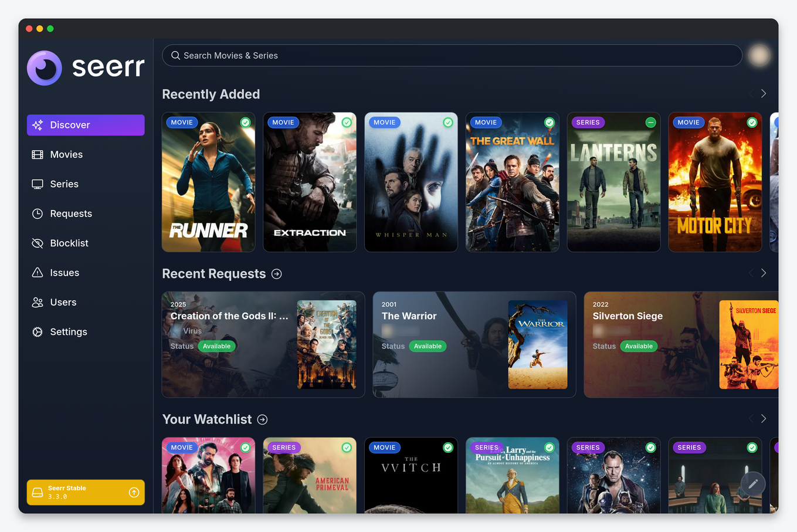797x532 pixels.
Task: Click the magnifying glass search icon
Action: coord(175,55)
